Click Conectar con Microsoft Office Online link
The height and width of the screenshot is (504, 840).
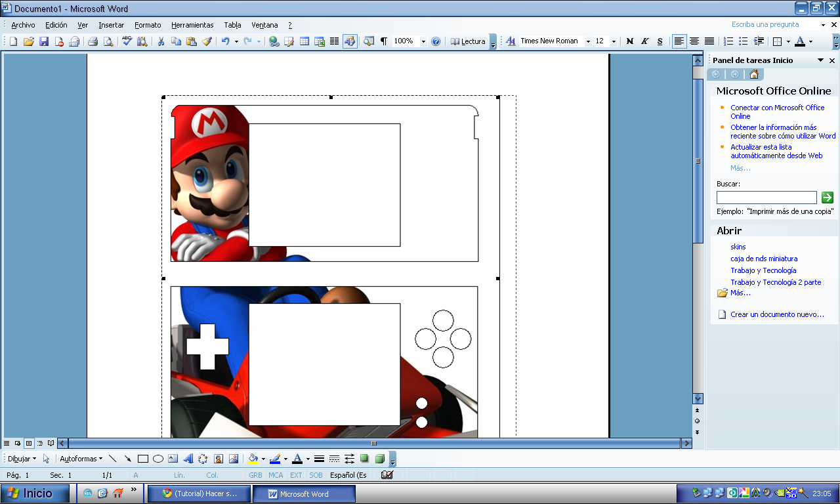click(x=777, y=112)
